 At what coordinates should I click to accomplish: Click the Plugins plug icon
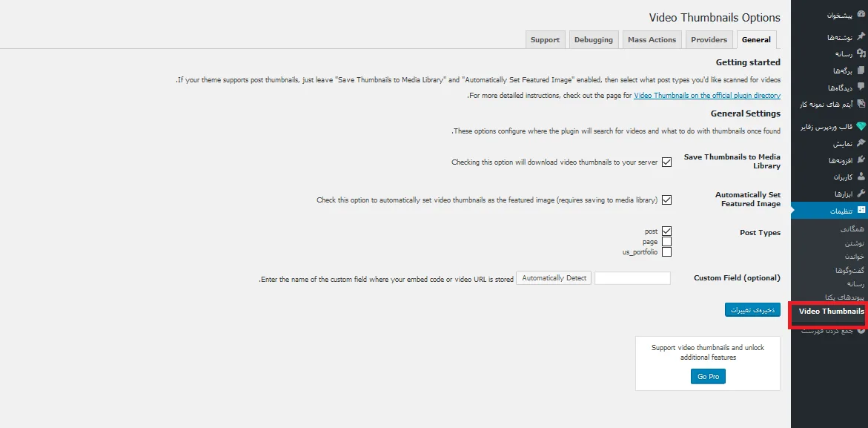click(861, 160)
